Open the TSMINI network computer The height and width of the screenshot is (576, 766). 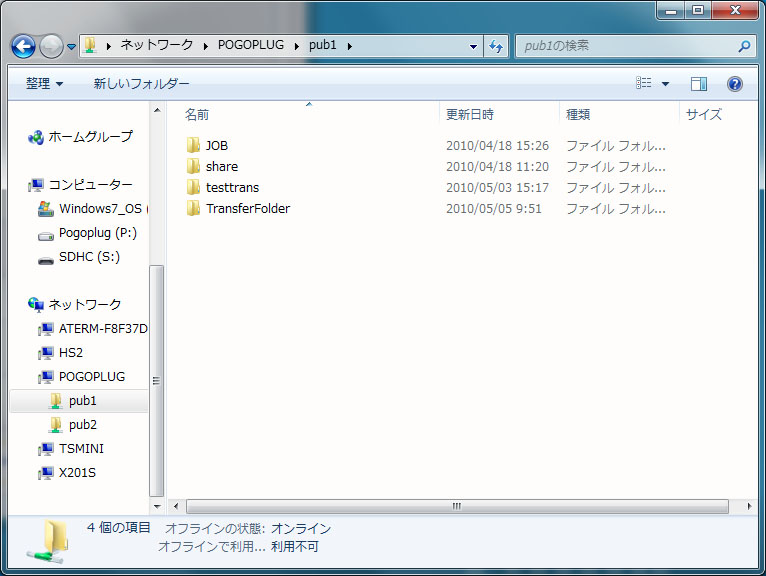(x=81, y=448)
